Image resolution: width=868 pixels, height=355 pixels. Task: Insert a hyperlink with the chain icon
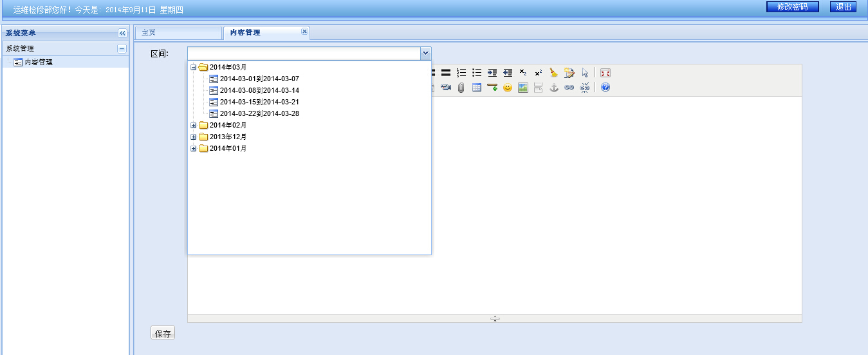(569, 88)
